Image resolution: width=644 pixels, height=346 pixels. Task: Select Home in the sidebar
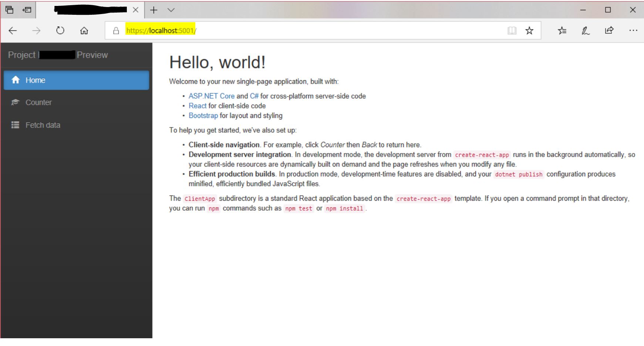pyautogui.click(x=76, y=80)
